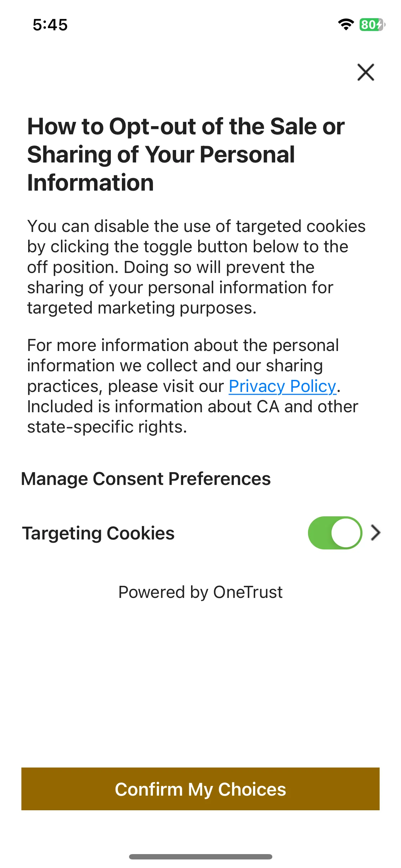The width and height of the screenshot is (401, 868).
Task: Click the right arrow beside the toggle
Action: pyautogui.click(x=376, y=533)
